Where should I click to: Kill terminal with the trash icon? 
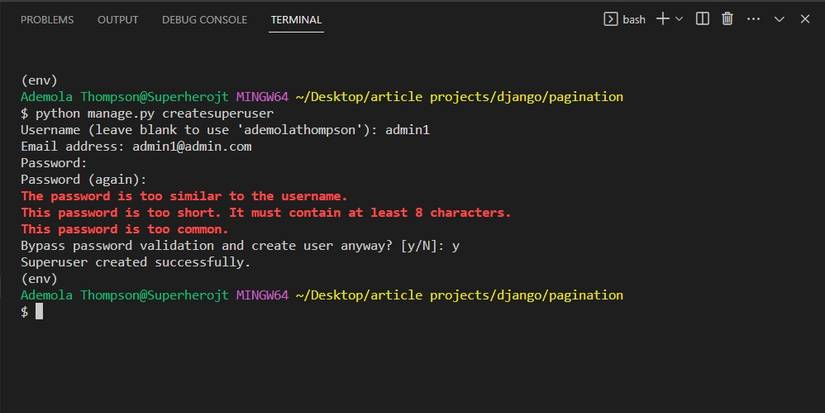tap(728, 19)
